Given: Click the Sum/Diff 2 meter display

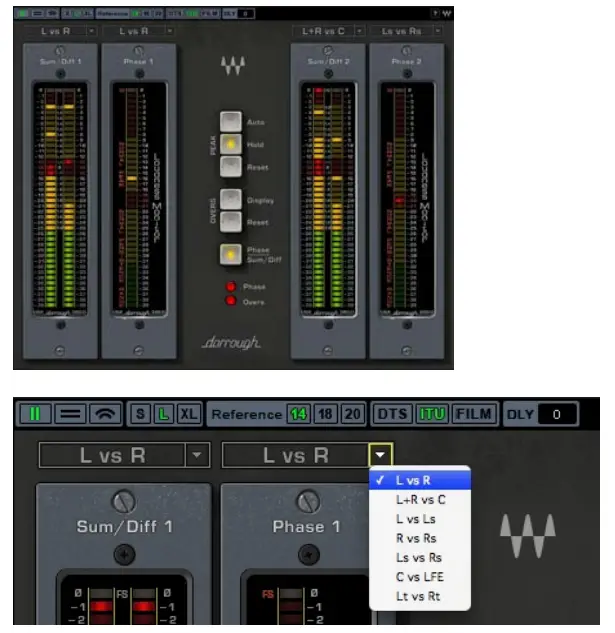Looking at the screenshot, I should click(x=328, y=200).
